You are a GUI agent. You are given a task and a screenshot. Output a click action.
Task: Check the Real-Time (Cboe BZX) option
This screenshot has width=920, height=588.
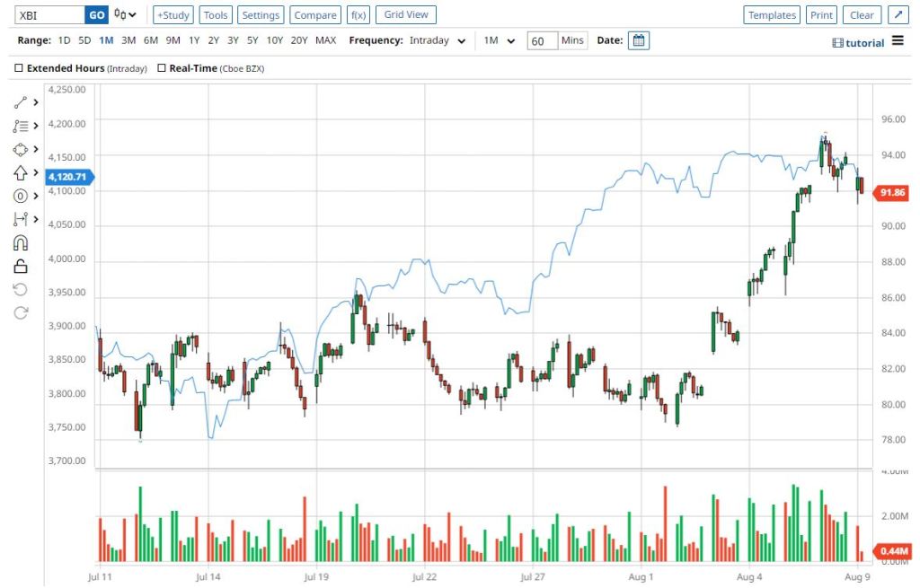(164, 67)
